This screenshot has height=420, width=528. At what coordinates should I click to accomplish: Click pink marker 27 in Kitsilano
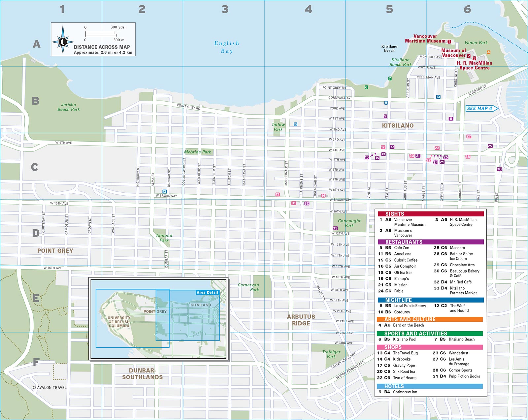(469, 136)
